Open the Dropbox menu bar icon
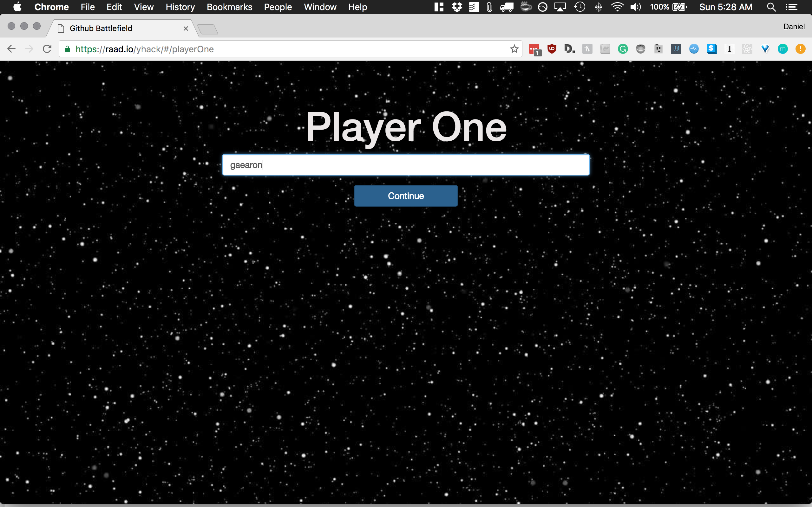 pyautogui.click(x=457, y=7)
